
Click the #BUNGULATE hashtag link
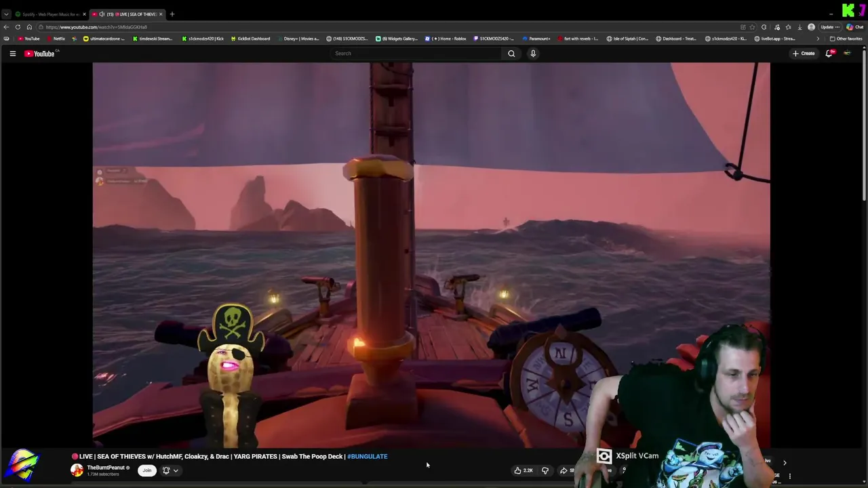coord(368,456)
